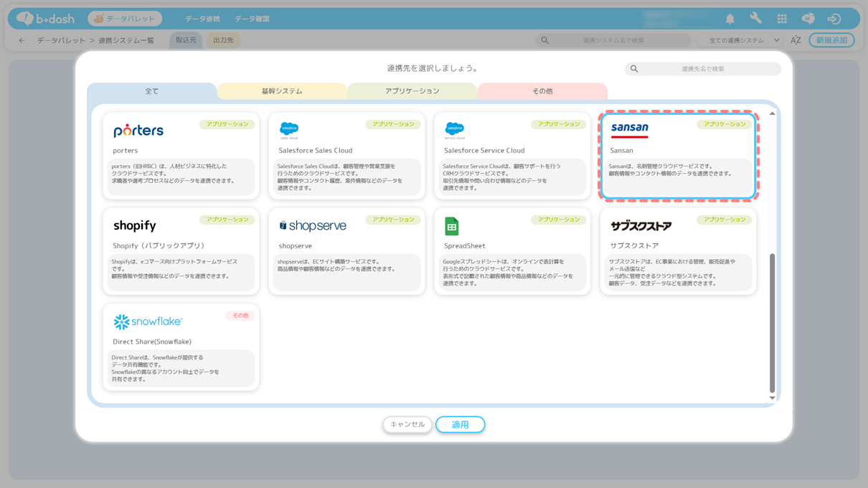Switch to the アプリケーション tab
The width and height of the screenshot is (868, 488).
pos(412,91)
